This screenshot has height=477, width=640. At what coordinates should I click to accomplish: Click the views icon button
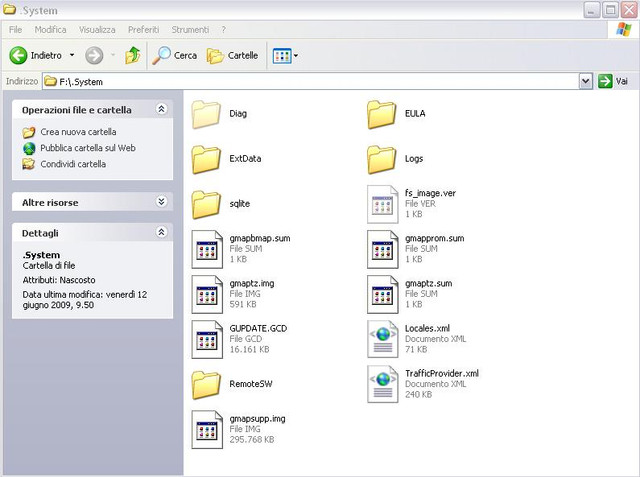(x=282, y=55)
